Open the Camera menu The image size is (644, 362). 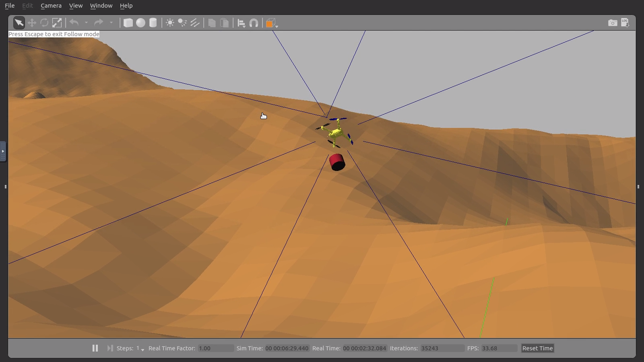51,6
